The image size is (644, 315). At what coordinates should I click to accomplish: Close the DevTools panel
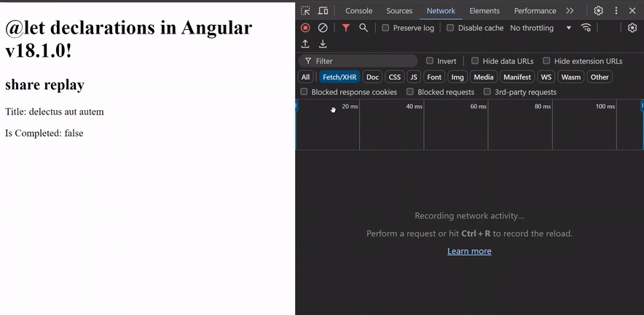pyautogui.click(x=632, y=11)
